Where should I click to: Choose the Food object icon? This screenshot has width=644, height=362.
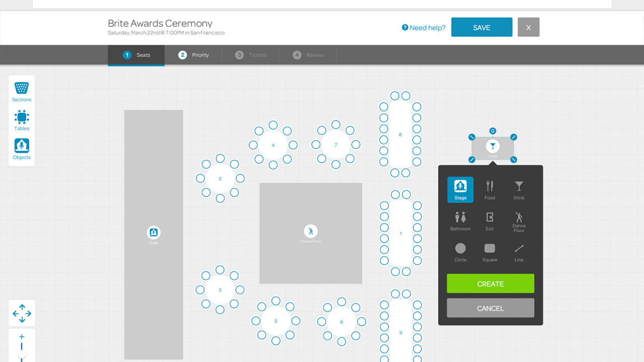[490, 190]
